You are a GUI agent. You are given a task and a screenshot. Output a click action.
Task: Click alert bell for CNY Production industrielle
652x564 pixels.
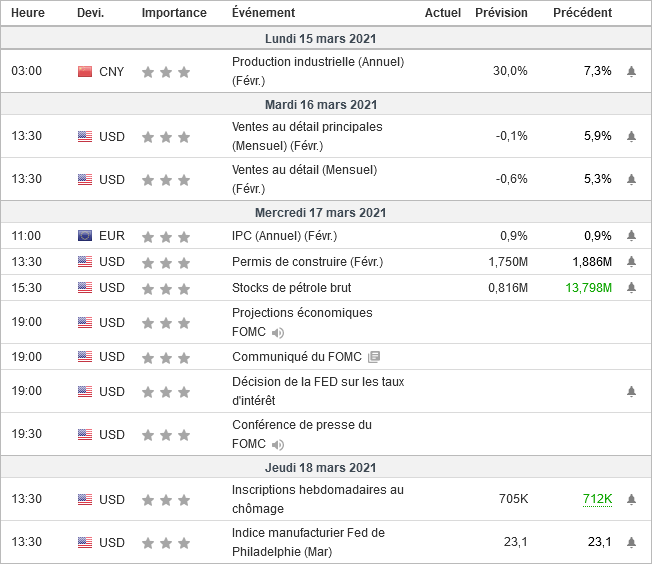click(x=631, y=72)
